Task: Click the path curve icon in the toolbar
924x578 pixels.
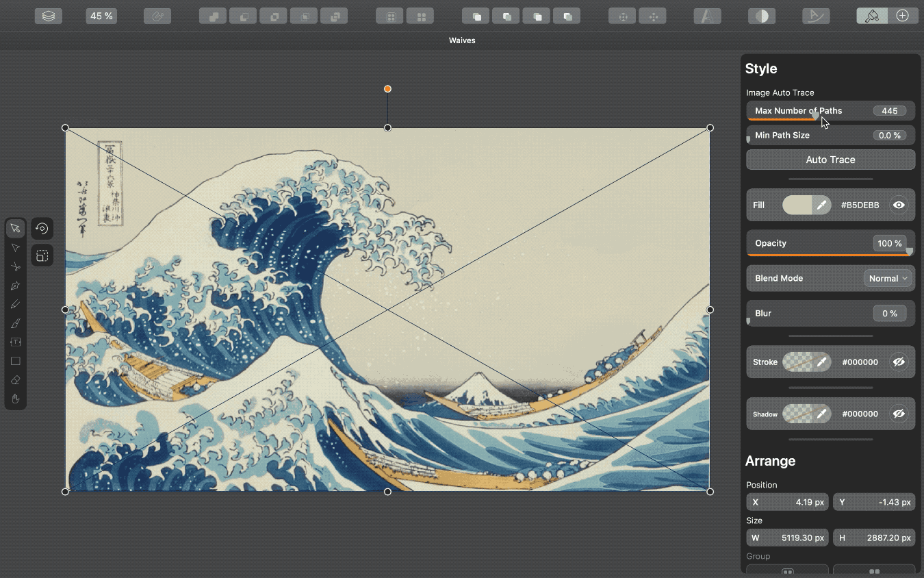Action: (816, 16)
